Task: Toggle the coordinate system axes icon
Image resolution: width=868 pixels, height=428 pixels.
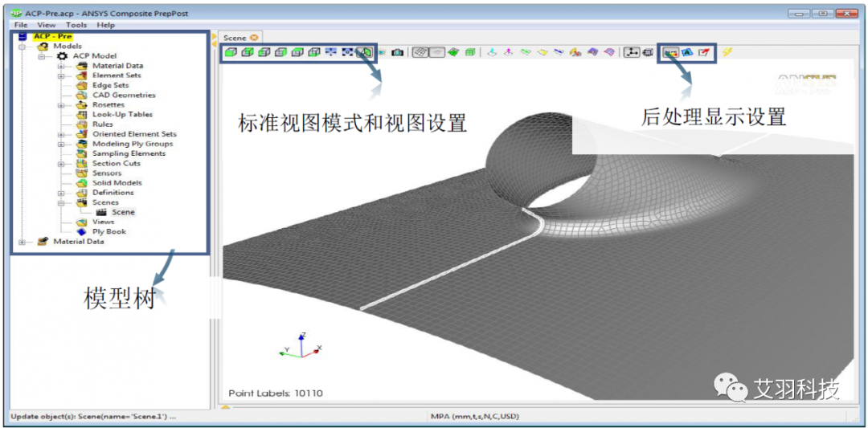Action: pos(633,52)
